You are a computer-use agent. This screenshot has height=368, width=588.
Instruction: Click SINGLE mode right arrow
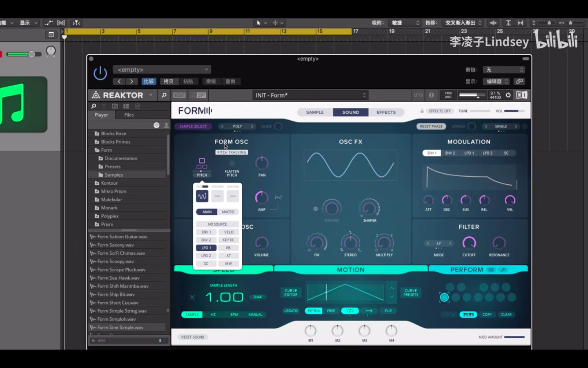click(x=516, y=126)
